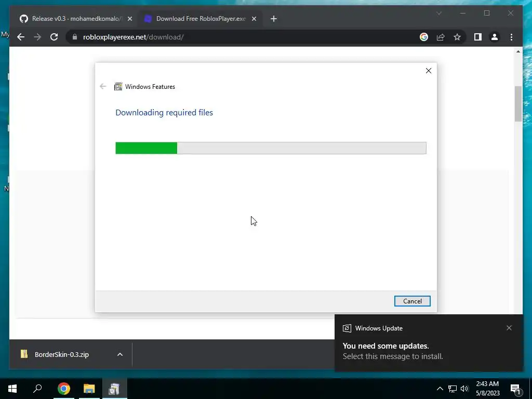Image resolution: width=532 pixels, height=399 pixels.
Task: Open the tab search dropdown chevron
Action: [438, 13]
